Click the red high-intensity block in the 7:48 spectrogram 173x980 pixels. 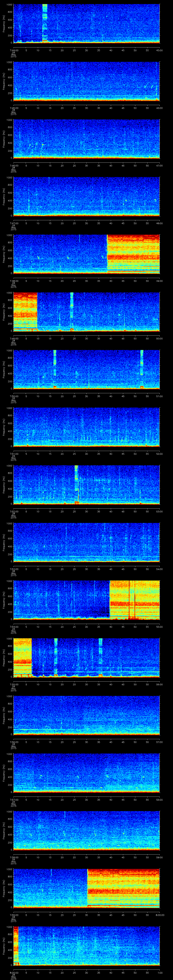coord(133,254)
